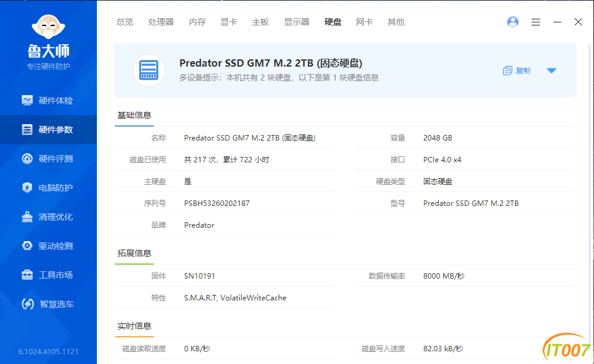Click S.M.A.R.T, VolatileWriteCache feature text
594x364 pixels.
tap(236, 298)
